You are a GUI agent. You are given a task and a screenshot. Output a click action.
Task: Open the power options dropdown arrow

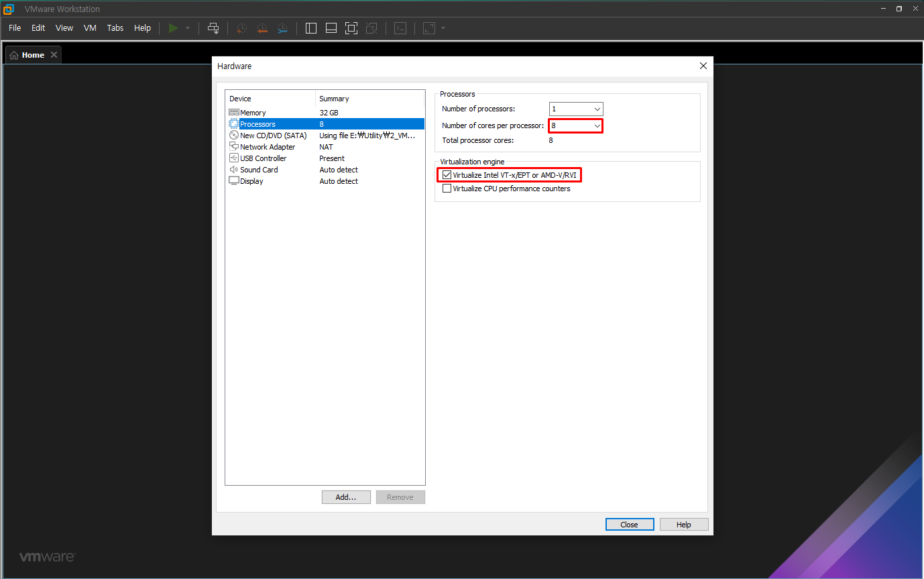[x=188, y=28]
